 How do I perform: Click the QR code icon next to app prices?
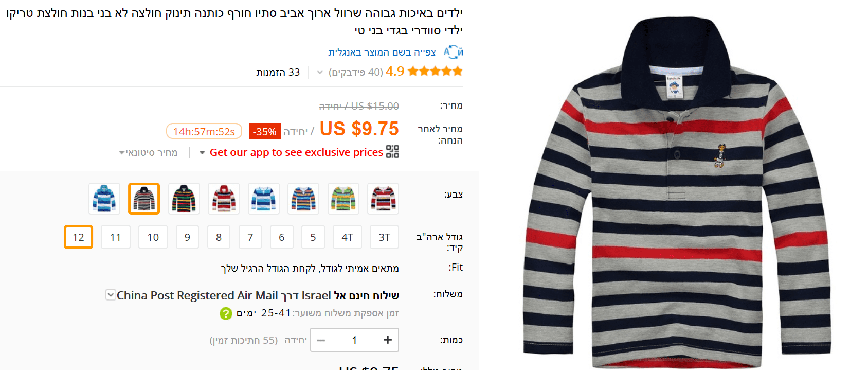point(392,152)
